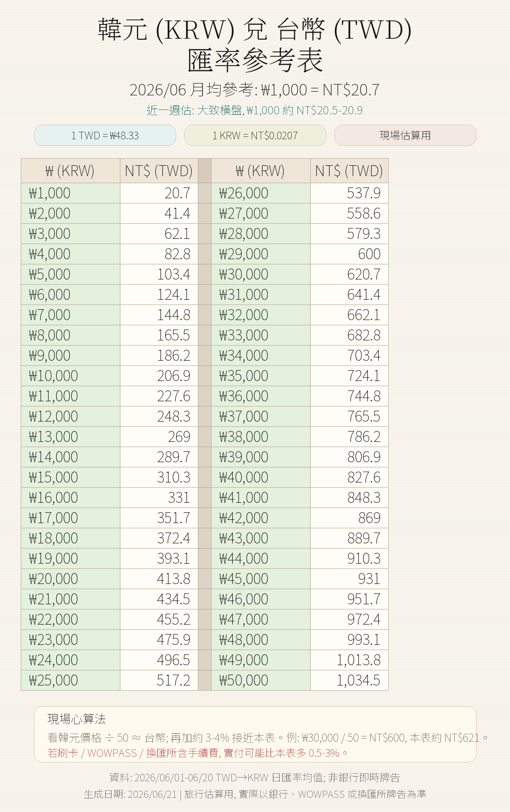Select the '₩26,000' cell
Image resolution: width=510 pixels, height=812 pixels.
pyautogui.click(x=261, y=193)
